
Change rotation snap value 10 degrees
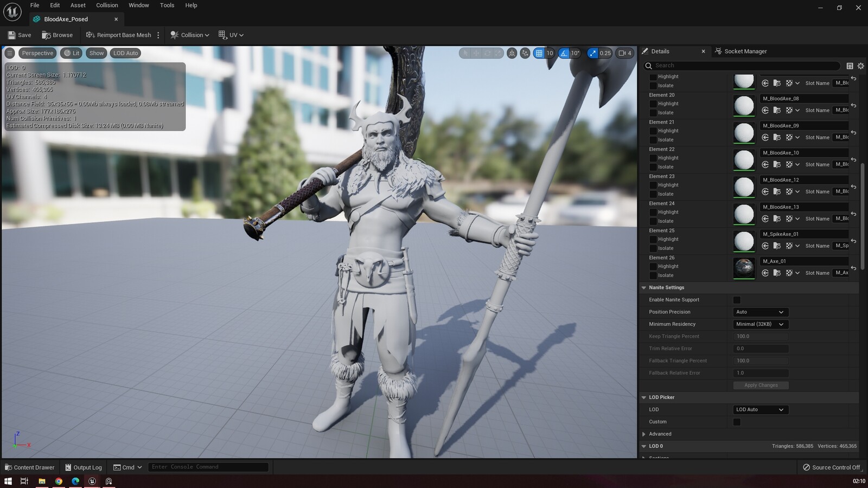pyautogui.click(x=575, y=53)
